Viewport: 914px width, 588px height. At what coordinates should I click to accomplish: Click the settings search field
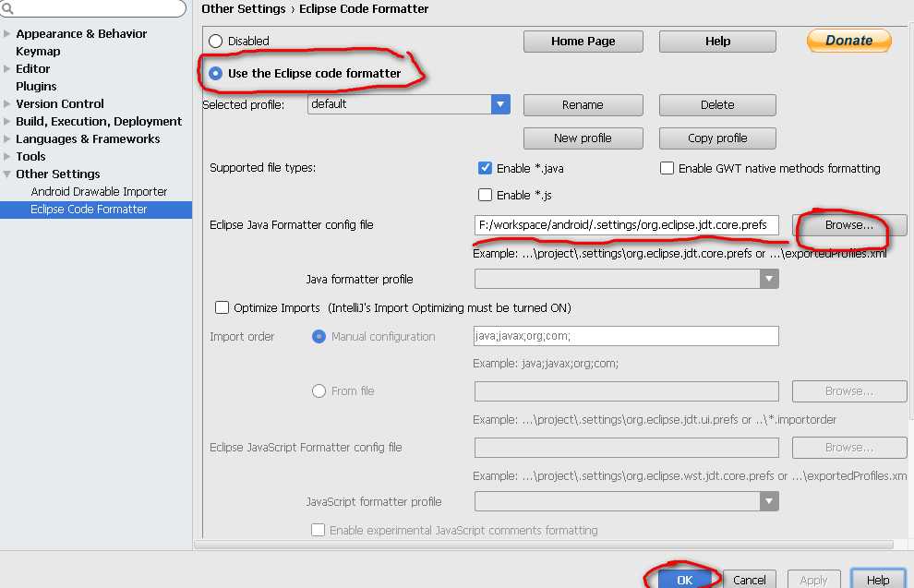tap(93, 8)
